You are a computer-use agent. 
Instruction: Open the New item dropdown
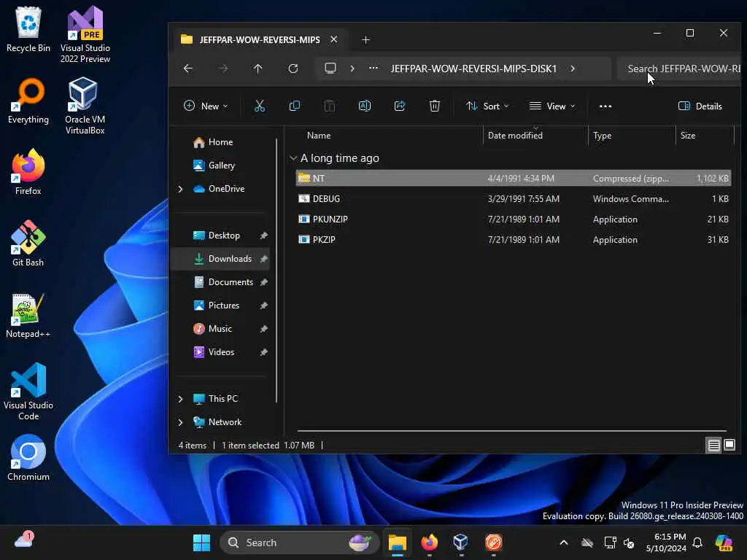click(206, 106)
